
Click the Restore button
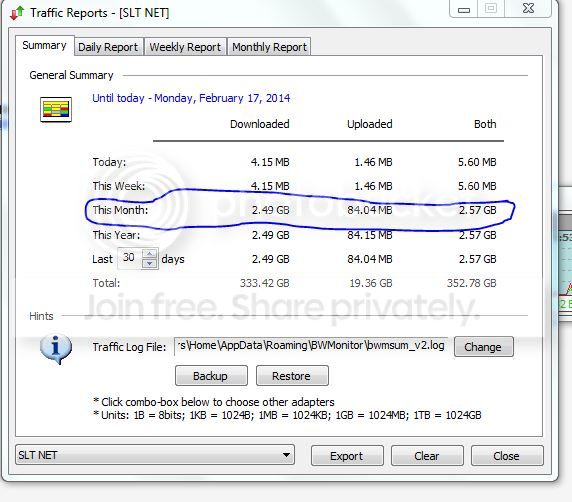click(292, 376)
